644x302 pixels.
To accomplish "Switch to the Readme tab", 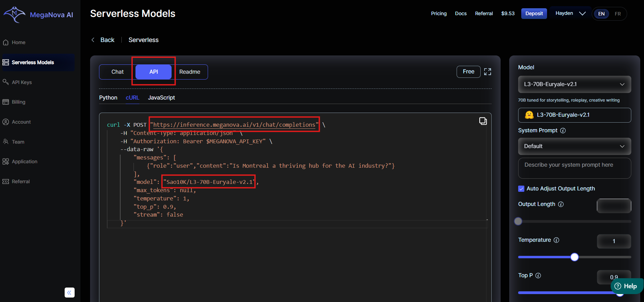I will (189, 72).
